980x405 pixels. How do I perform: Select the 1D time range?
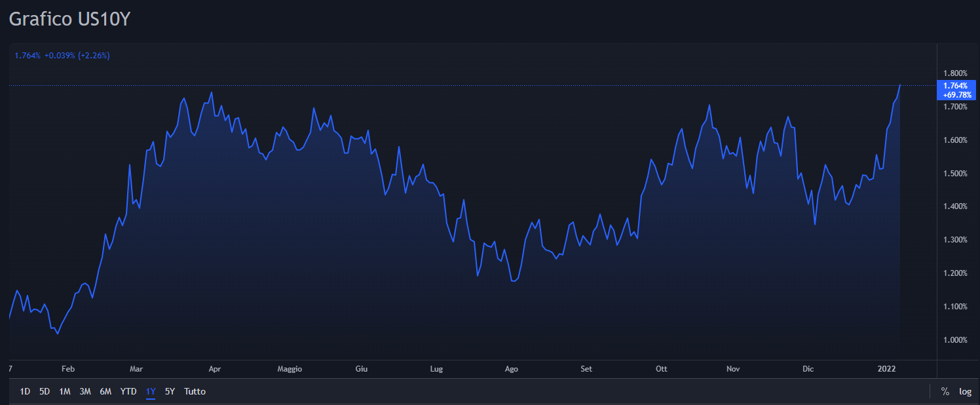(25, 391)
